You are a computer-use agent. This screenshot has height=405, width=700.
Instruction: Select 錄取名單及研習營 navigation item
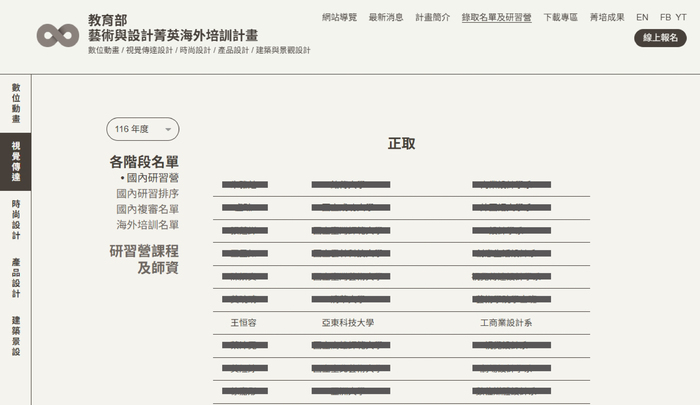point(496,17)
